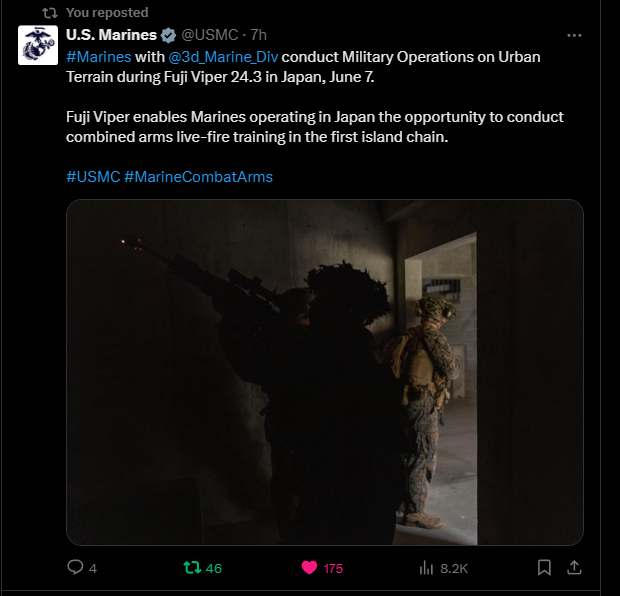This screenshot has width=620, height=596.
Task: Enlarge the Marines training photo
Action: 325,372
